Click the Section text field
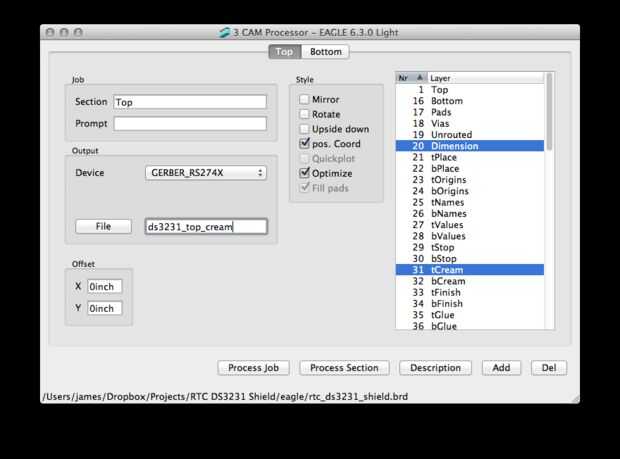The width and height of the screenshot is (620, 459). pyautogui.click(x=190, y=102)
